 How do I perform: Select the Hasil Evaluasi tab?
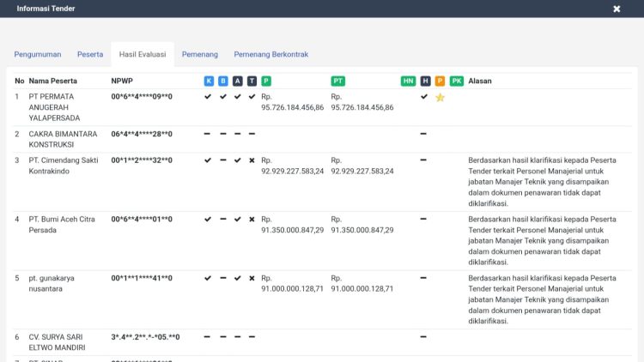(x=142, y=54)
